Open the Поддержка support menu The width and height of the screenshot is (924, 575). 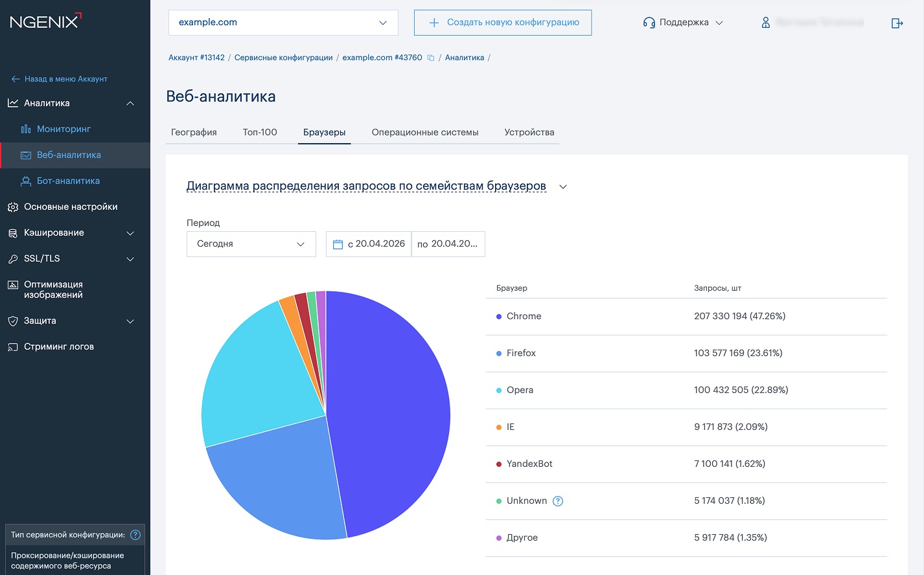(683, 23)
